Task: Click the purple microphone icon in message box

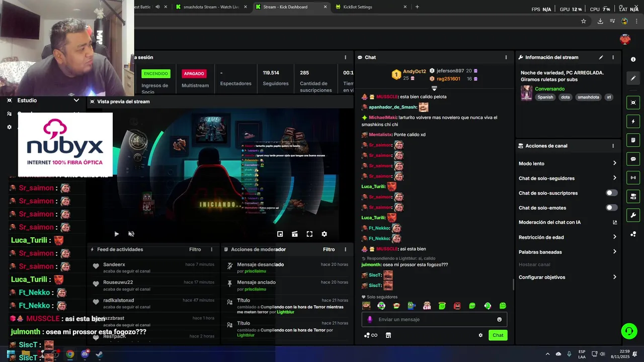Action: pyautogui.click(x=370, y=319)
